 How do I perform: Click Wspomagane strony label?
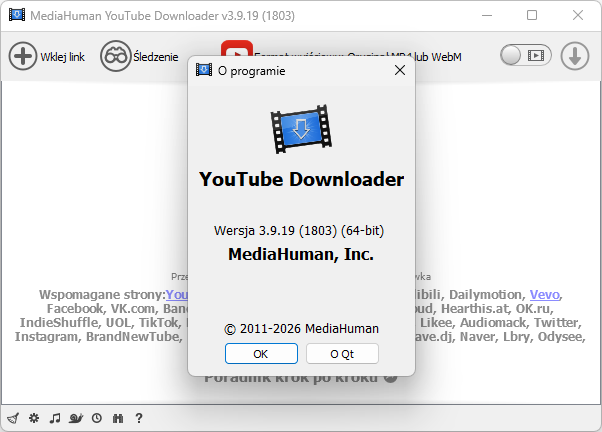(102, 295)
